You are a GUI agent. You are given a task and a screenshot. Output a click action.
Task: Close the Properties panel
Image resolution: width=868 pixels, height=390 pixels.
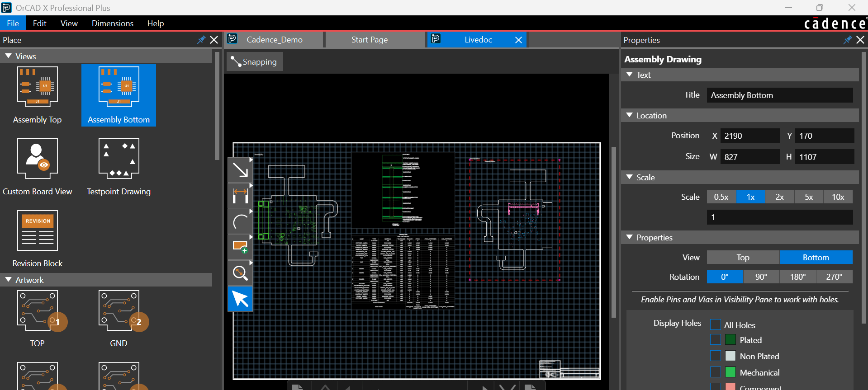[x=860, y=40]
